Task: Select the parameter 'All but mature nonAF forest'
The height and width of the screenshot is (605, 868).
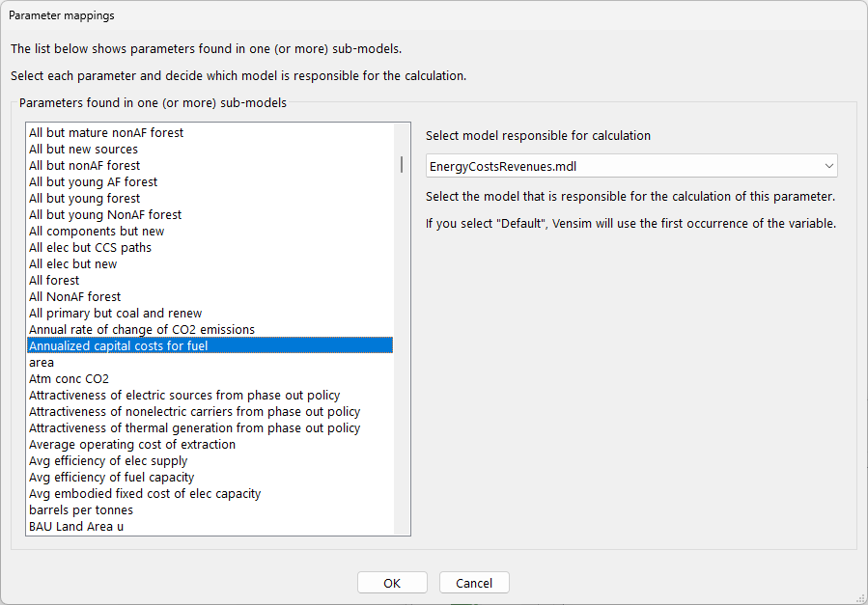Action: 106,132
